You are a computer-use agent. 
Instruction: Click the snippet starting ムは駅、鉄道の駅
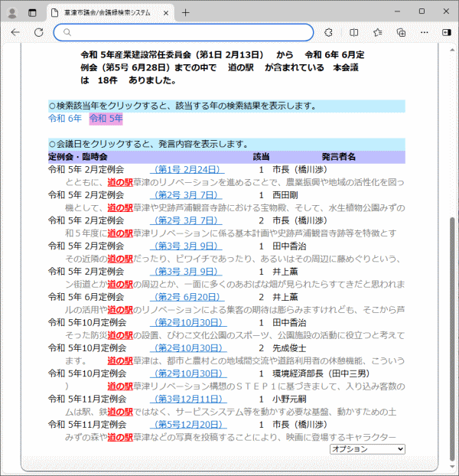(x=230, y=412)
